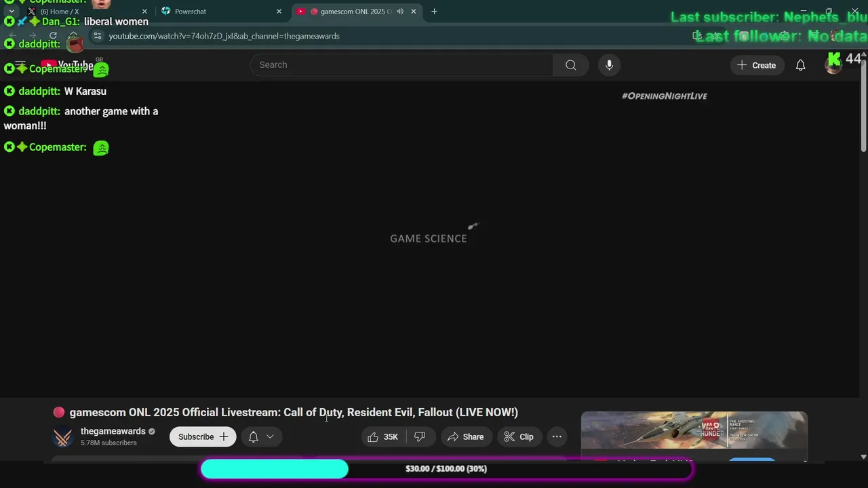
Task: Click the War Thunder advertisement banner
Action: coord(694,430)
